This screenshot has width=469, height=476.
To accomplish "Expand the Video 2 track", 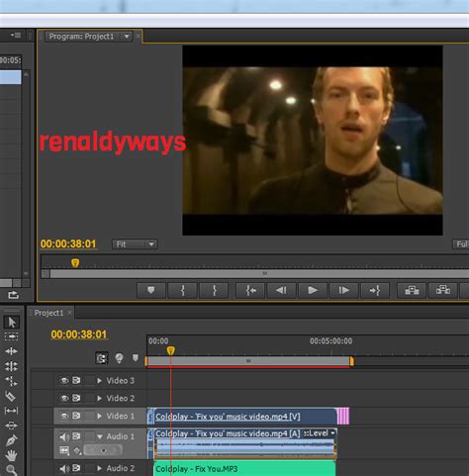I will tap(99, 398).
